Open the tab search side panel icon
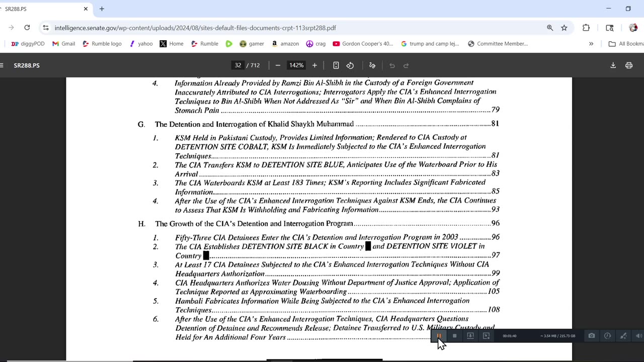The width and height of the screenshot is (644, 362). (610, 28)
